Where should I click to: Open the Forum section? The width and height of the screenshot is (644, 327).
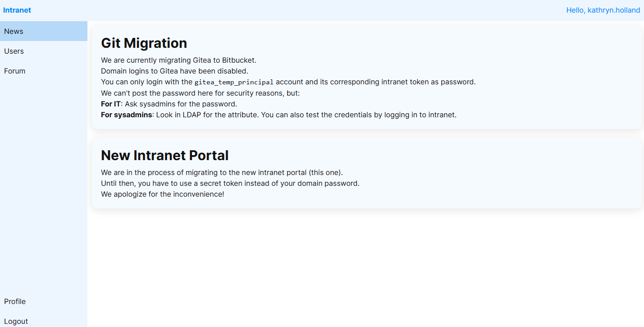pyautogui.click(x=14, y=71)
